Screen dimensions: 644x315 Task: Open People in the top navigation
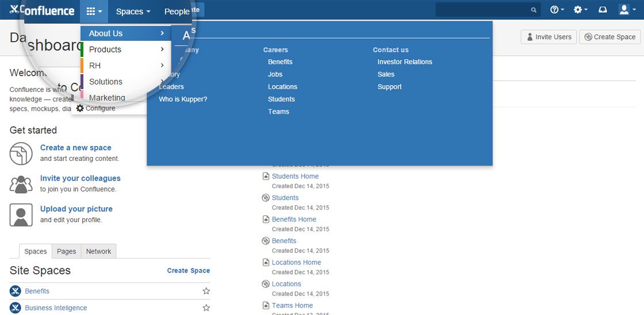[x=177, y=11]
